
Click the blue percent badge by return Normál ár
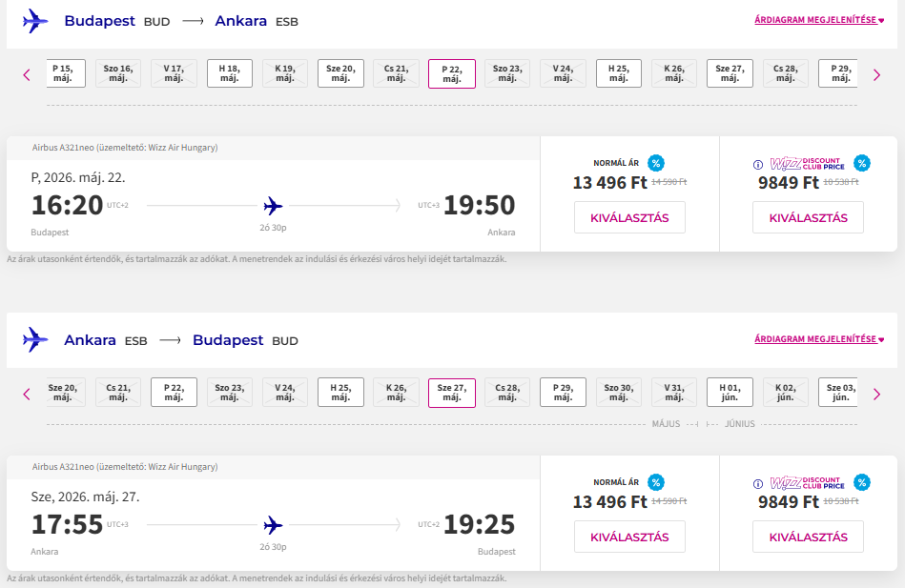coord(656,482)
